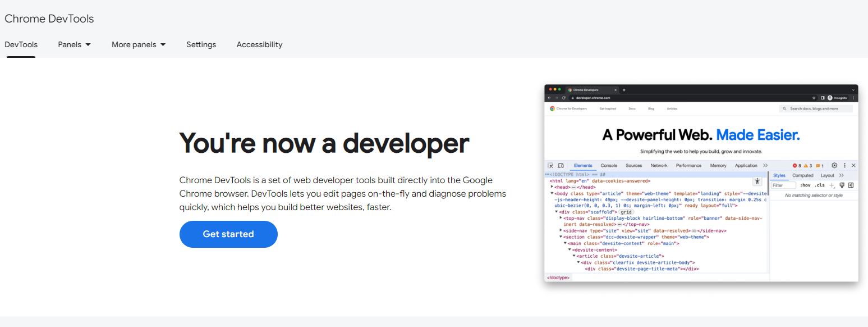Click the Docs link in embedded page
Screen dimensions: 868x327
coord(632,108)
